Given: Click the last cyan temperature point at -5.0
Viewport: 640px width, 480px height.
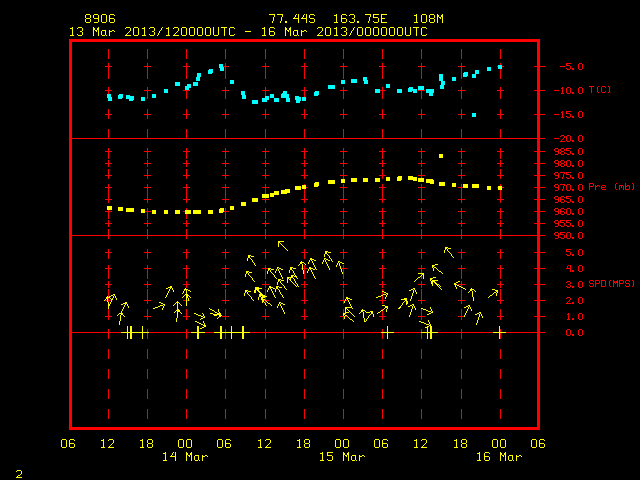Looking at the screenshot, I should [x=500, y=67].
